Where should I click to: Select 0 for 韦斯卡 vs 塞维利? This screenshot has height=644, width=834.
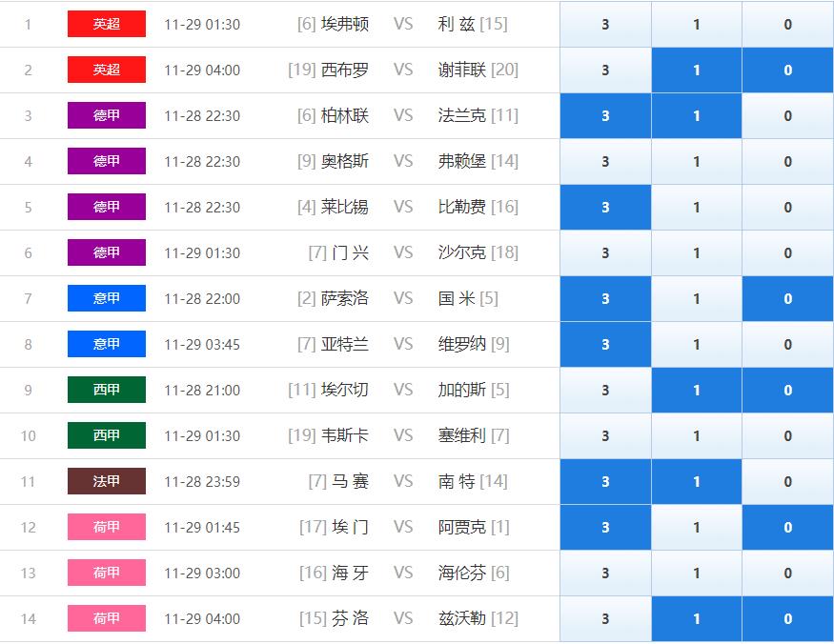click(787, 435)
